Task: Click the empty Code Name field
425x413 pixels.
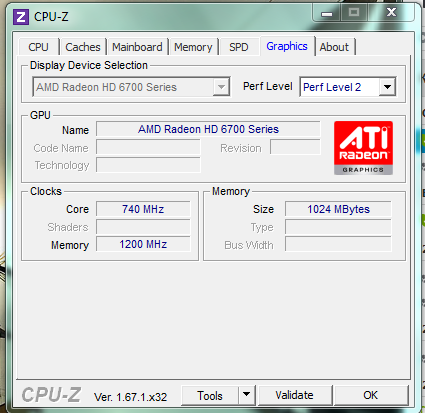Action: (x=148, y=147)
